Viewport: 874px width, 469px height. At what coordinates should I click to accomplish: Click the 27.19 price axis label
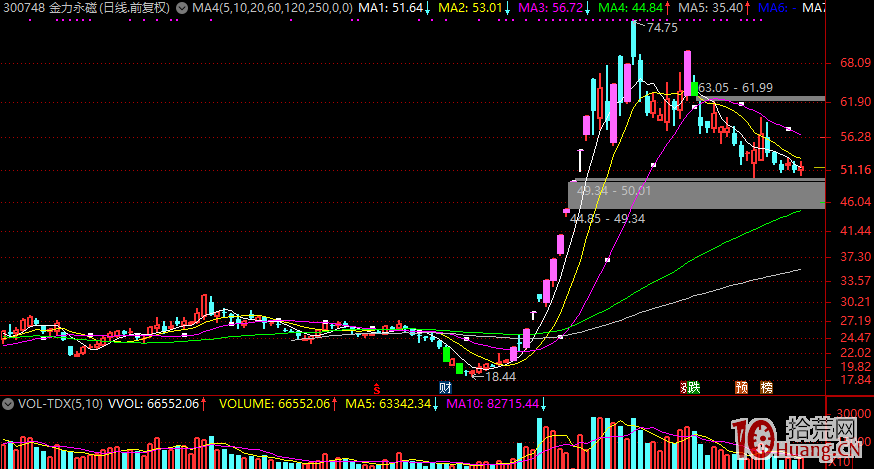coord(856,321)
